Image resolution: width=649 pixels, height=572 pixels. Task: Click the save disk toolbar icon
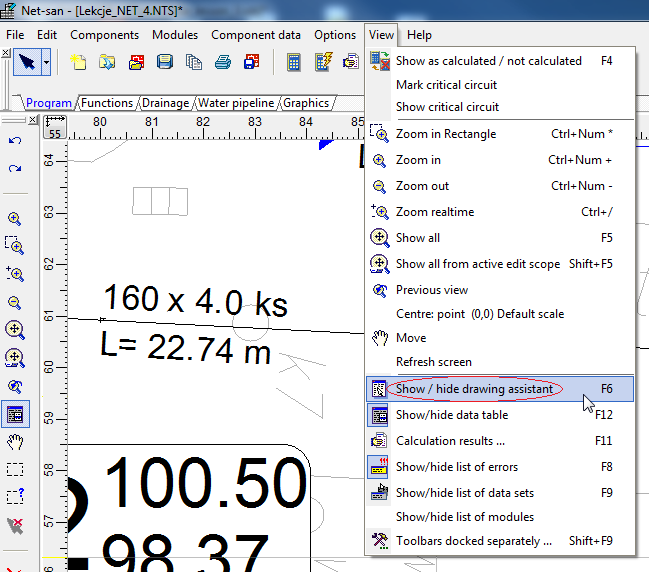coord(165,62)
